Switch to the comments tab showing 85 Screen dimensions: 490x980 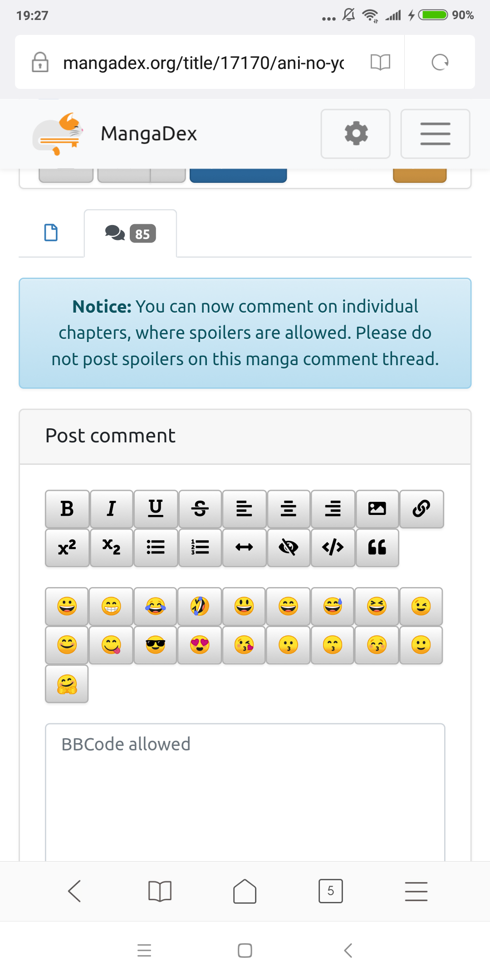130,233
